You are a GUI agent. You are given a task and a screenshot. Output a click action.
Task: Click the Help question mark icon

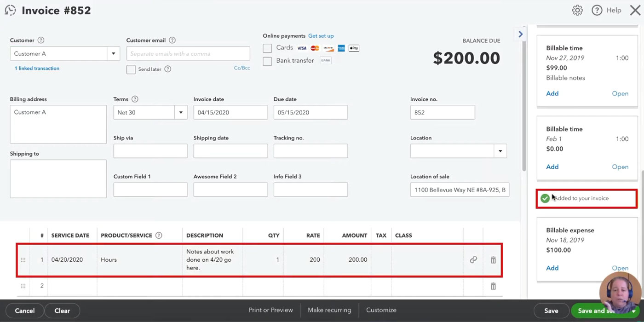[x=597, y=10]
